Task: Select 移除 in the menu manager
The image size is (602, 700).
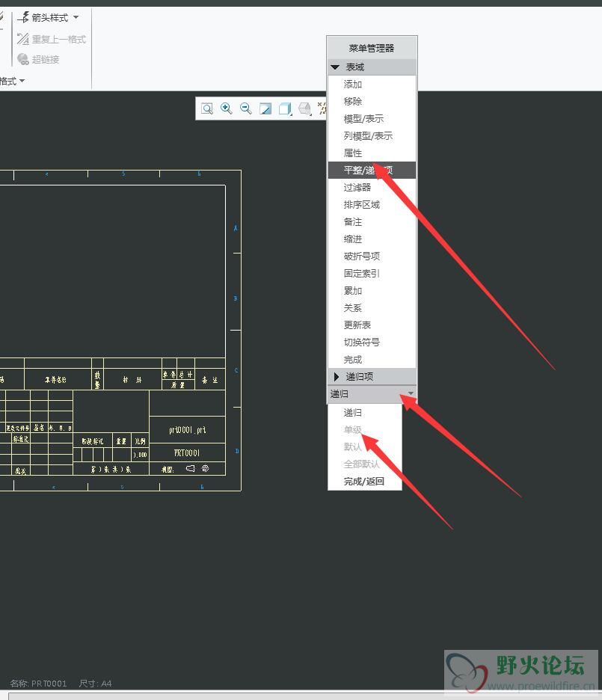Action: (x=352, y=102)
